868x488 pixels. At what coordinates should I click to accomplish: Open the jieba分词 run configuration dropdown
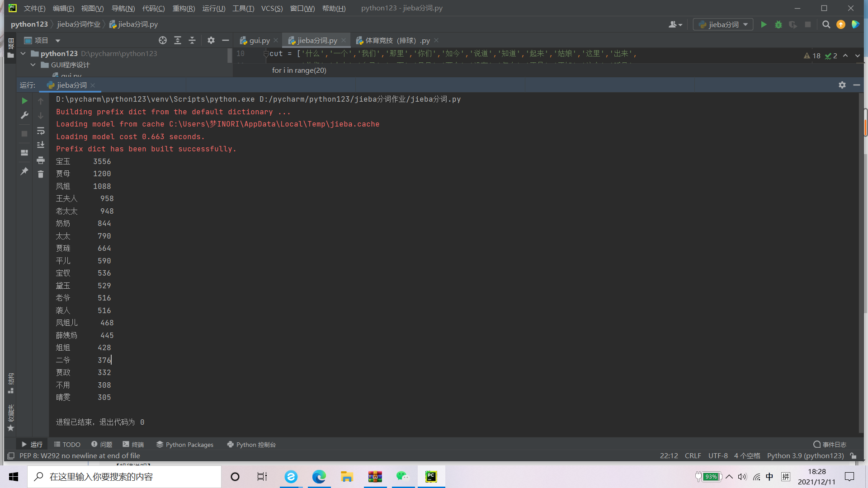coord(723,24)
